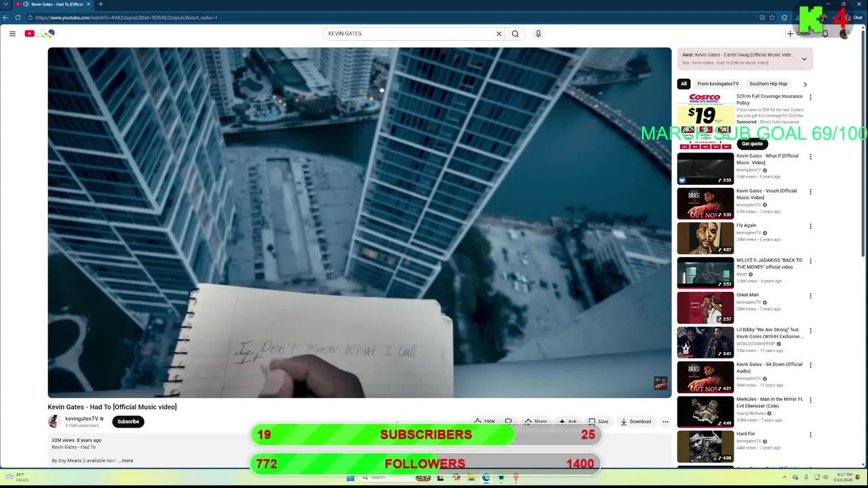Select the Southern Hip Hop chip
868x488 pixels.
(x=768, y=84)
